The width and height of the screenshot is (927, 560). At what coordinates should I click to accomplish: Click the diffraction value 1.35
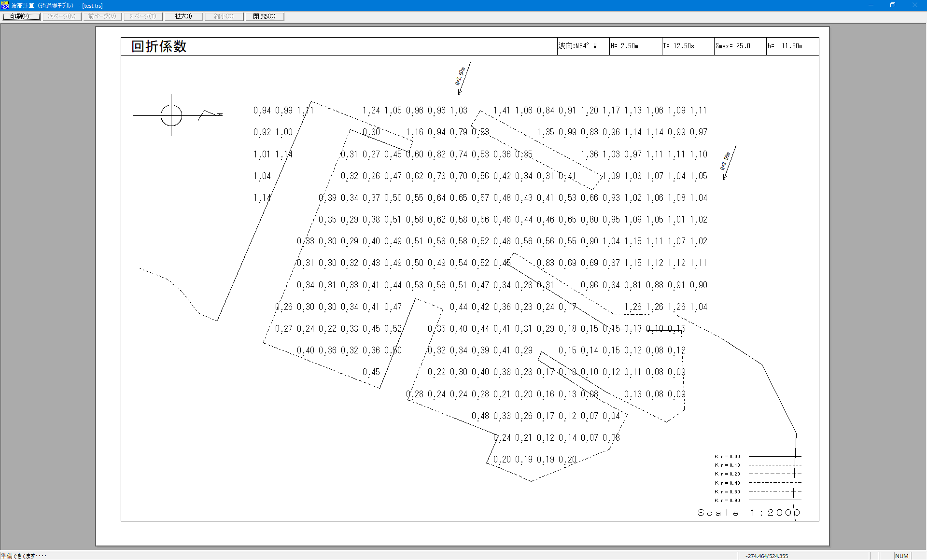pos(546,132)
